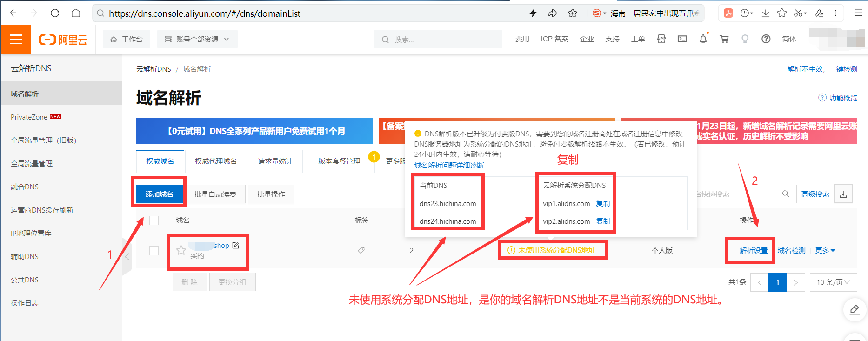Click 未使用系统分配DNS地址 warning status

pos(552,250)
